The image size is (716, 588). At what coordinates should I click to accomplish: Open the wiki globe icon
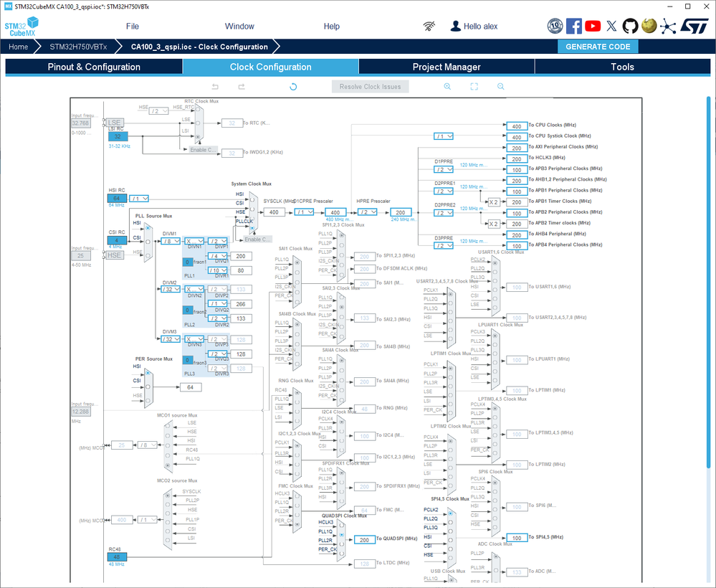click(x=649, y=26)
